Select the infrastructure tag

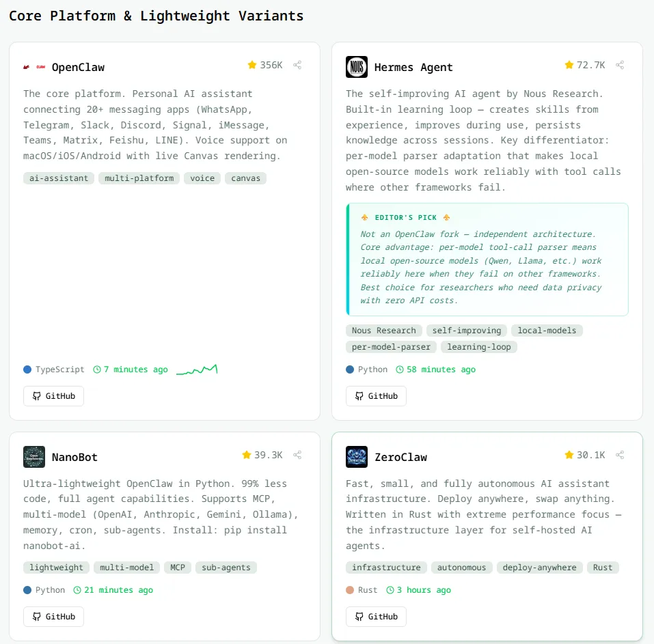[386, 568]
